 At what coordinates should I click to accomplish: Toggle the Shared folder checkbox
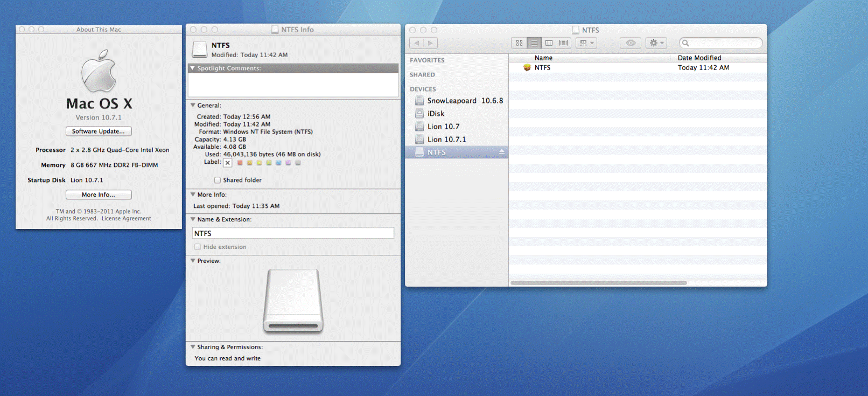click(x=218, y=180)
